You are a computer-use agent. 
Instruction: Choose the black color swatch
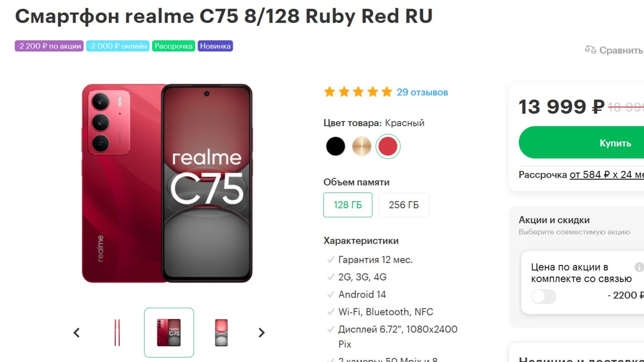point(335,146)
